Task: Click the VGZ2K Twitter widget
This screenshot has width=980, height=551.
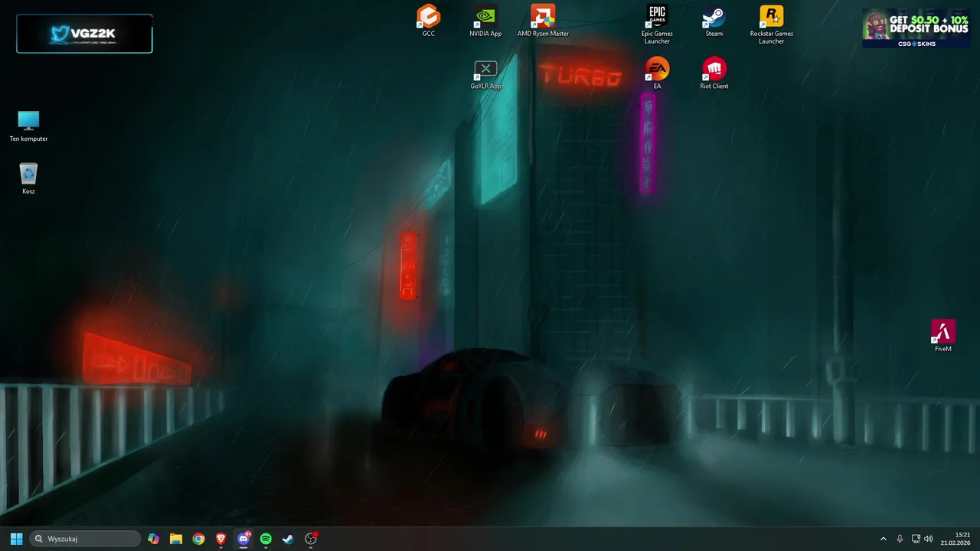Action: (84, 34)
